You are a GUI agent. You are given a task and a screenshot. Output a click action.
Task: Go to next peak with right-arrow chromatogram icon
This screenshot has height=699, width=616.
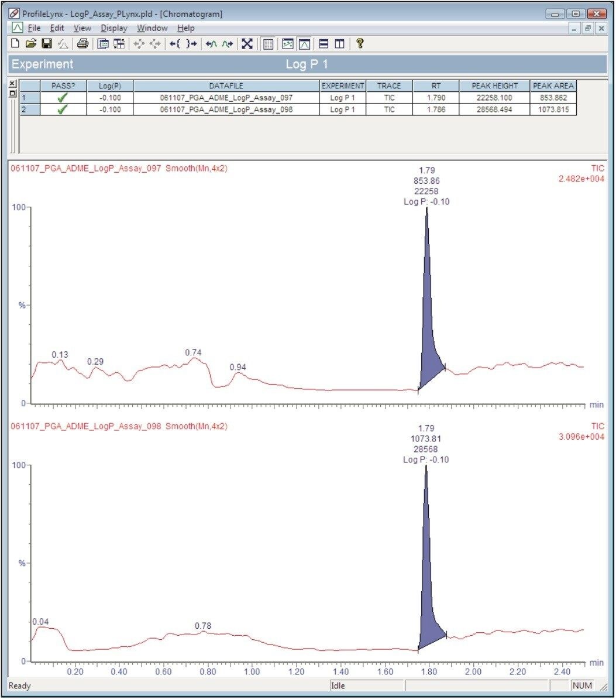[227, 44]
